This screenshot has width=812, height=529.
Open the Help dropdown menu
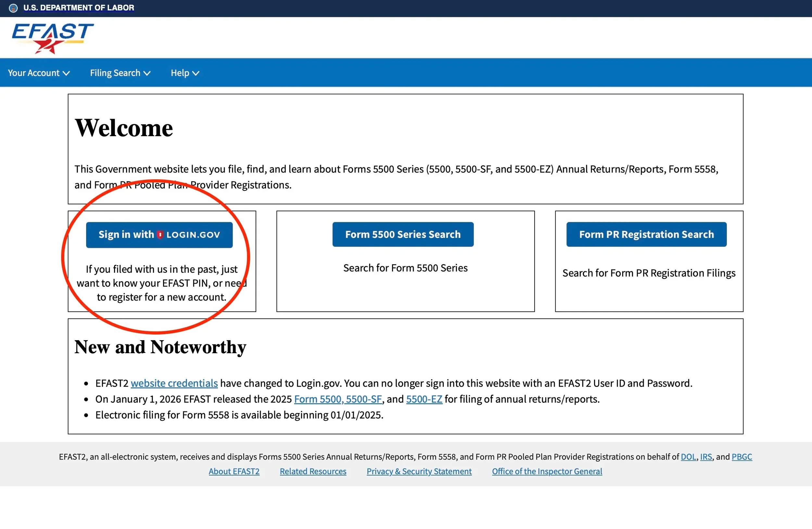185,73
